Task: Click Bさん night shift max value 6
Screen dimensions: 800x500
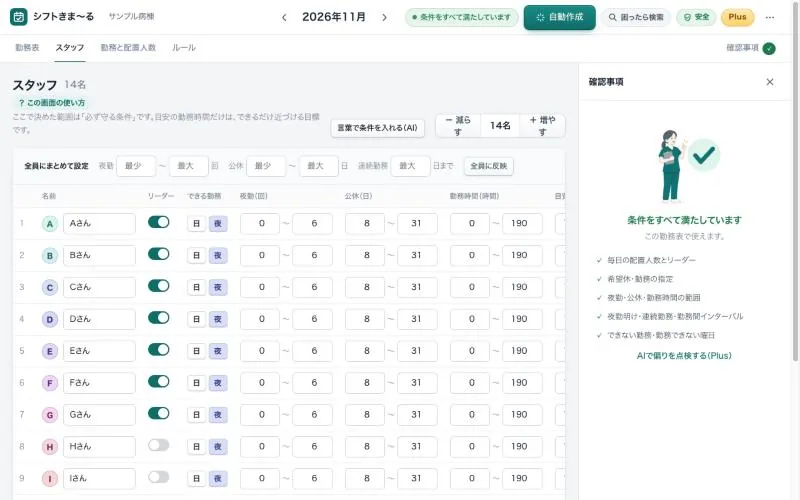Action: click(x=313, y=256)
